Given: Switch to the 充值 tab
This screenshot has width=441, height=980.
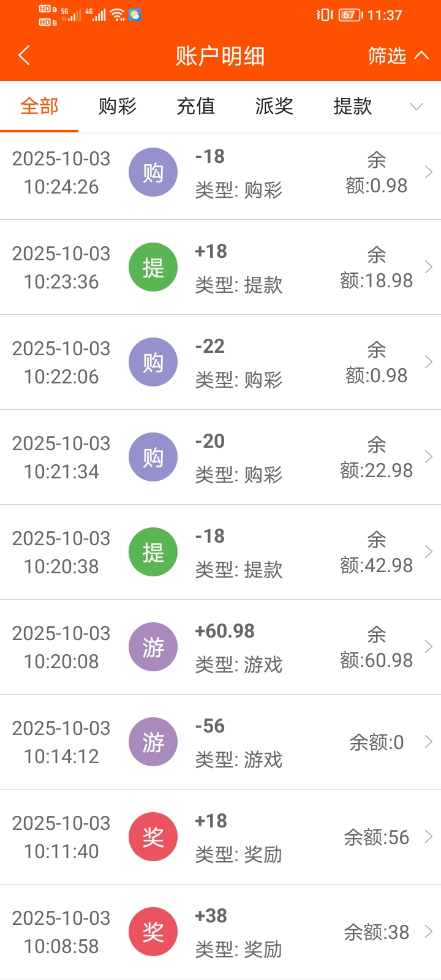Looking at the screenshot, I should coord(196,107).
